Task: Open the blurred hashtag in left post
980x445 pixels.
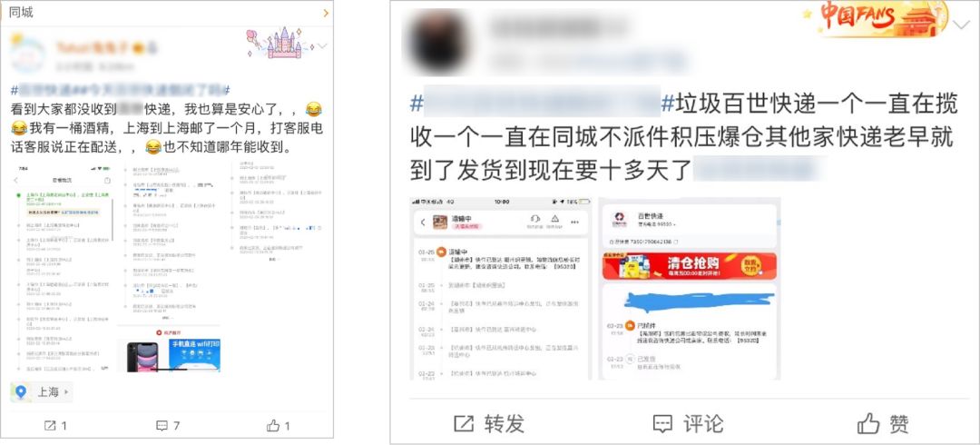Action: coord(121,89)
